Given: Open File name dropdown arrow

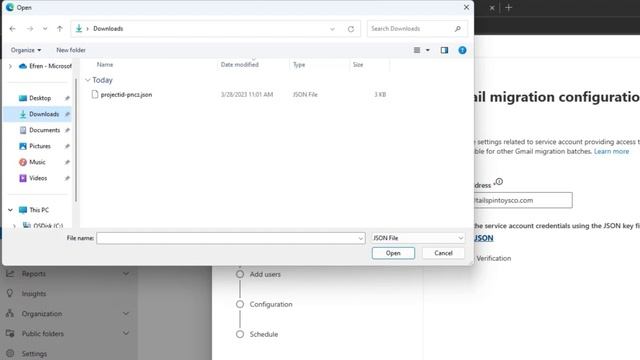Looking at the screenshot, I should [360, 238].
